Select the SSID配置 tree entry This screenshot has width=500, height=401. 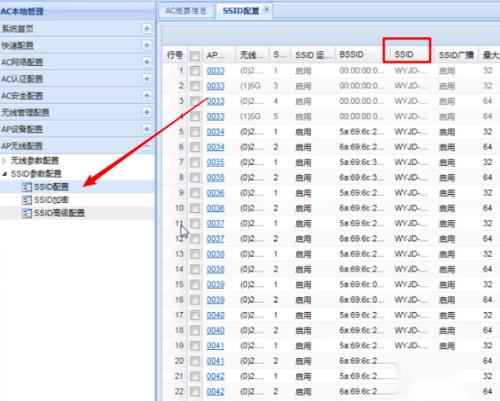coord(51,187)
